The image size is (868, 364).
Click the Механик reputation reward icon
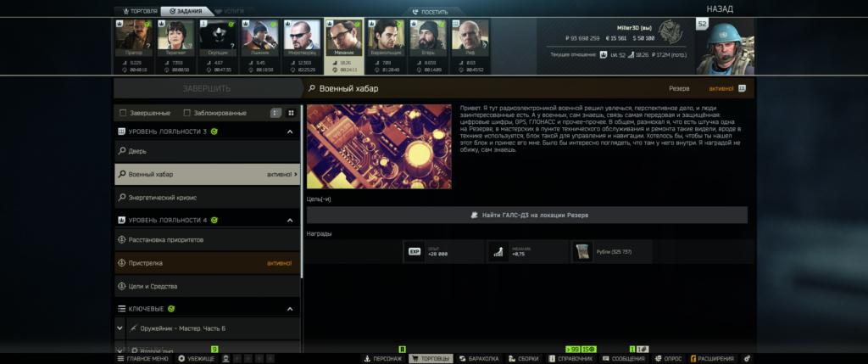click(498, 251)
